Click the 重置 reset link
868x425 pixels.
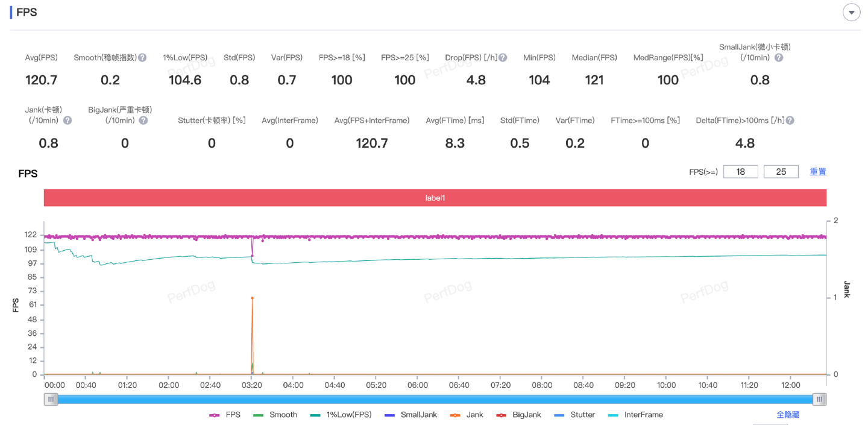click(x=817, y=172)
